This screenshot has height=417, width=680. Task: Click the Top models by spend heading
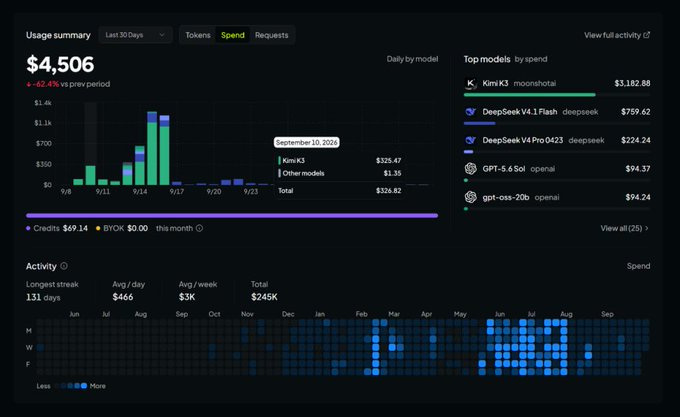505,59
